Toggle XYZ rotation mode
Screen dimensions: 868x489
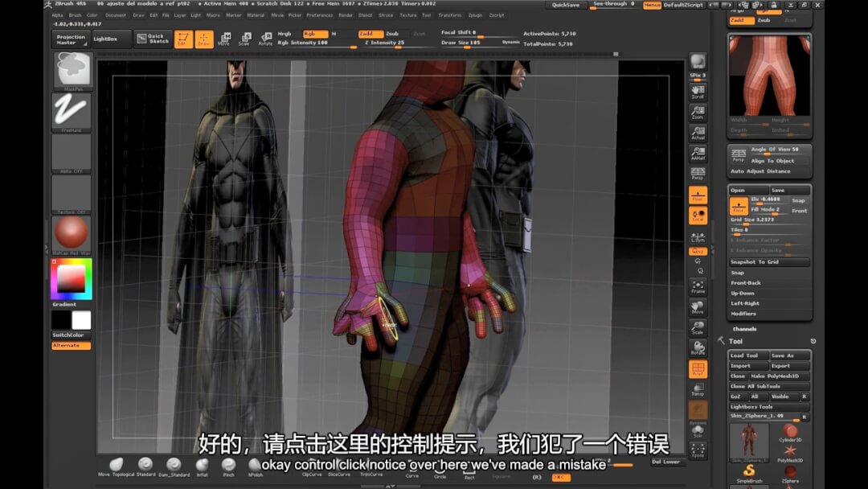coord(698,252)
